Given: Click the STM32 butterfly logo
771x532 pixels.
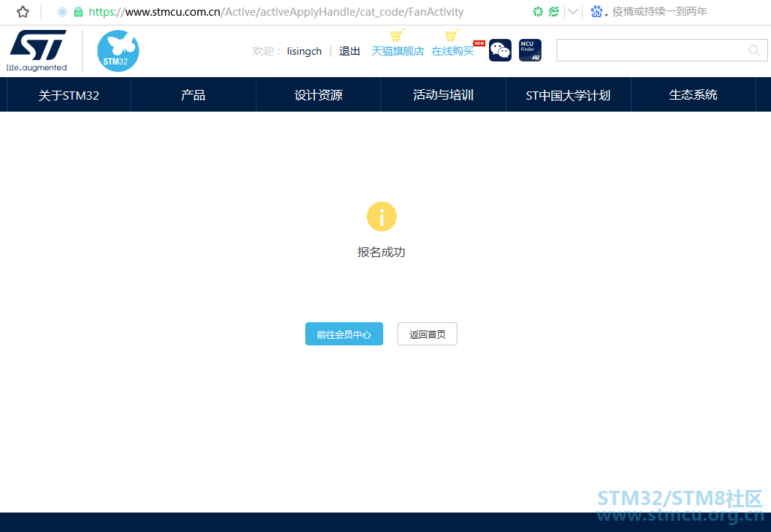Looking at the screenshot, I should coord(118,51).
